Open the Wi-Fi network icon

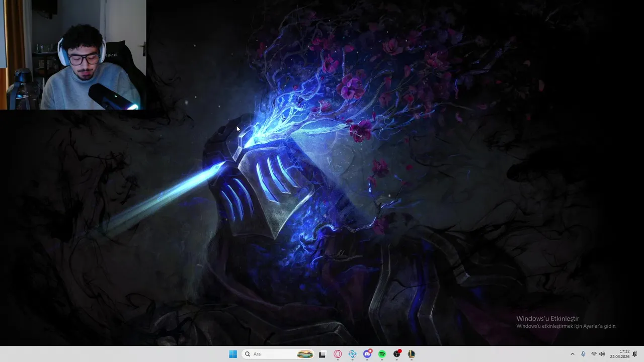coord(594,354)
